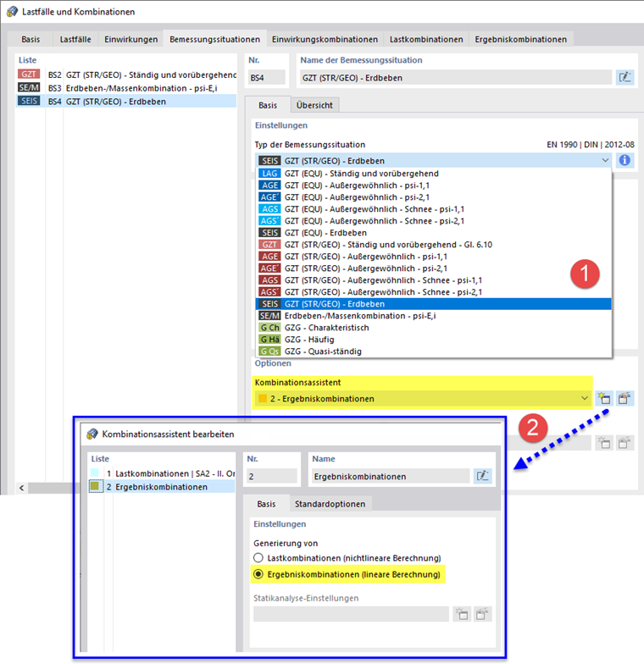Open Lastkombinationen tab
644x664 pixels.
coord(426,39)
